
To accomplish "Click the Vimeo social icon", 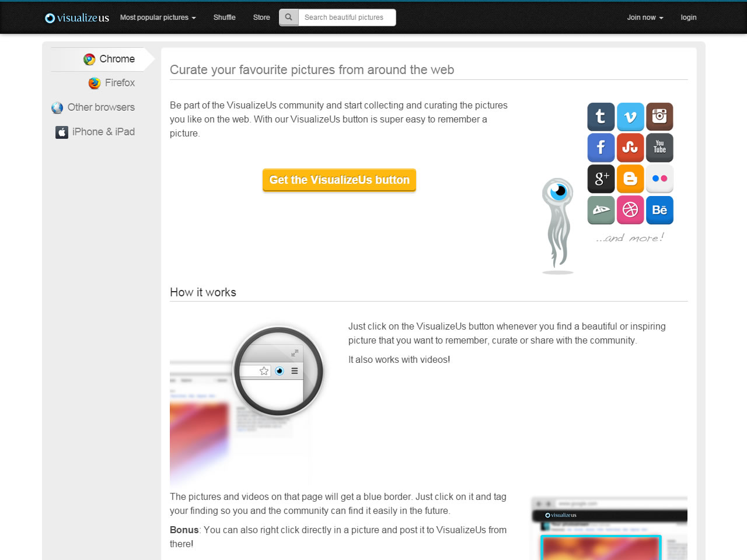I will click(x=630, y=117).
